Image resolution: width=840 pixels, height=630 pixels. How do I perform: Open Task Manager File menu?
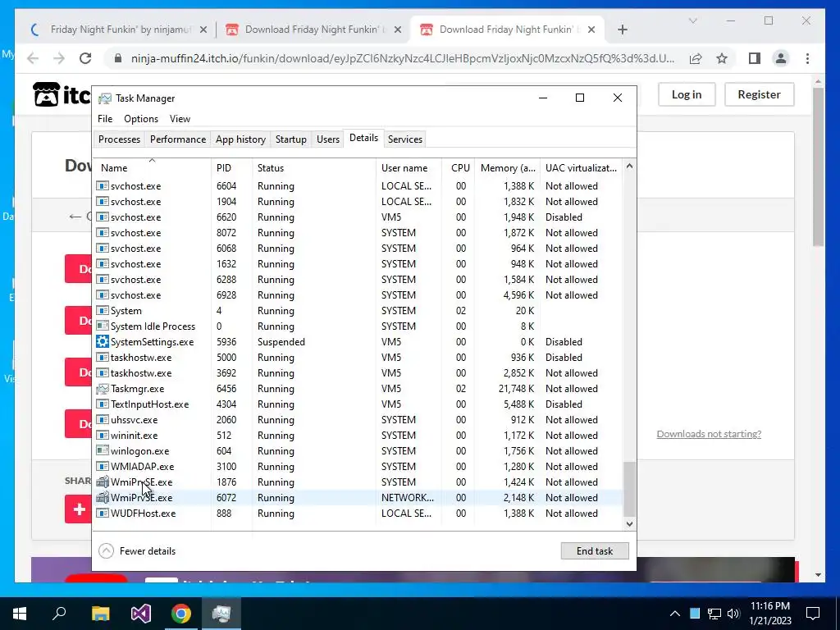105,119
